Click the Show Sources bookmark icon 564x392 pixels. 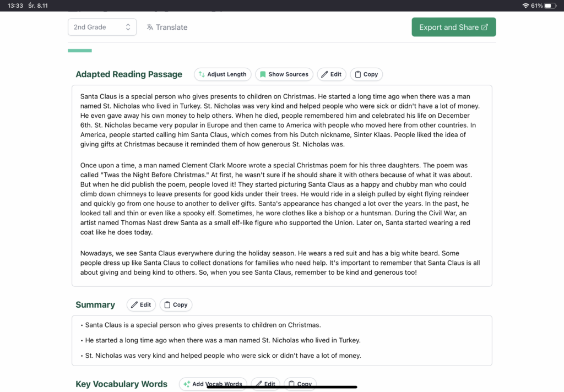point(263,74)
